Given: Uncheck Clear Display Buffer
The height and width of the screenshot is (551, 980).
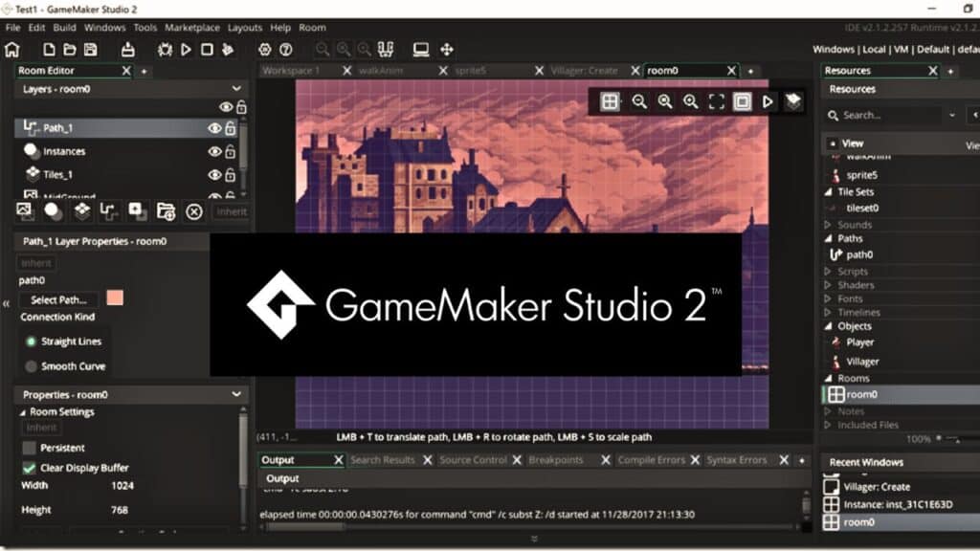Looking at the screenshot, I should pos(29,467).
